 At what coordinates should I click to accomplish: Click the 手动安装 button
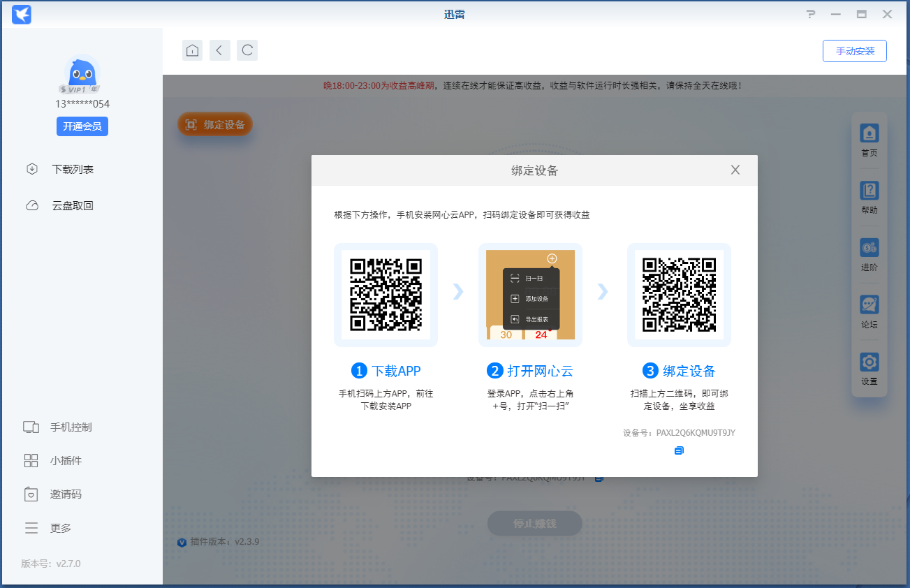click(x=855, y=51)
